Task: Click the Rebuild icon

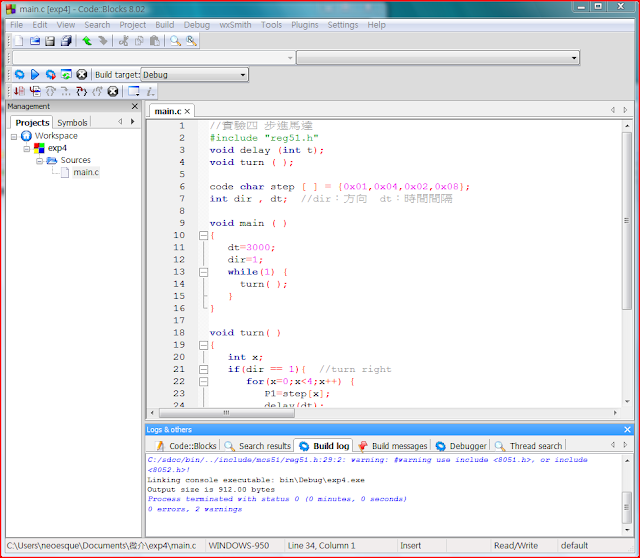Action: click(x=66, y=74)
